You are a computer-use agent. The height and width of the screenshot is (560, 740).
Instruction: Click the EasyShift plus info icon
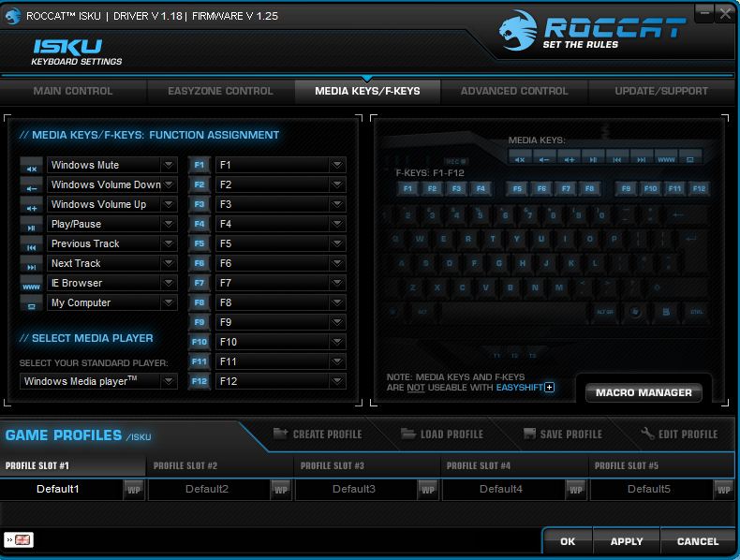549,388
